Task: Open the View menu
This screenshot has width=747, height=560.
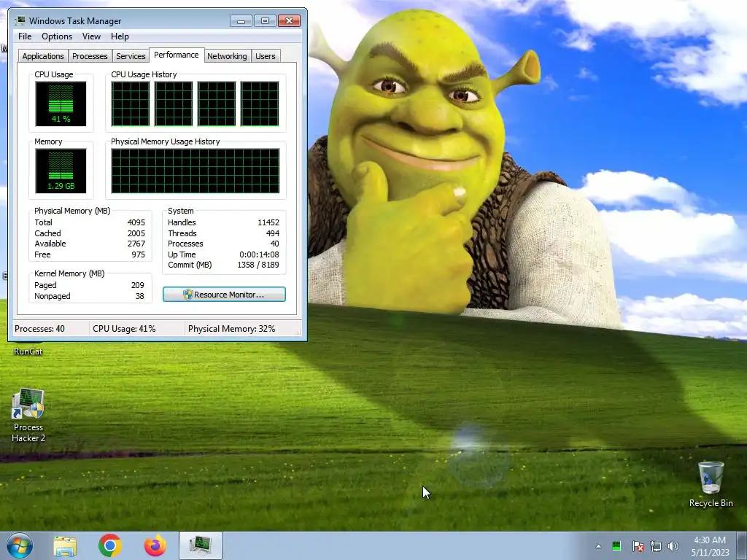Action: (x=91, y=36)
